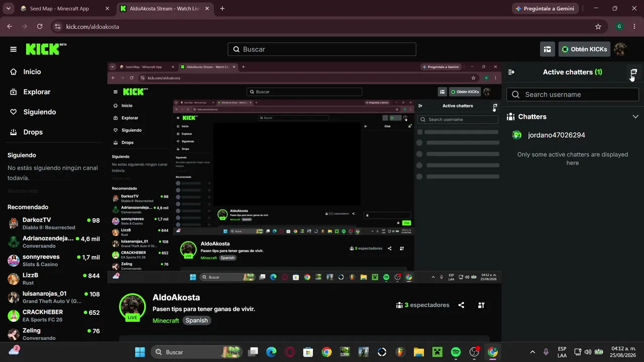Click the microphone tray icon

(x=546, y=352)
